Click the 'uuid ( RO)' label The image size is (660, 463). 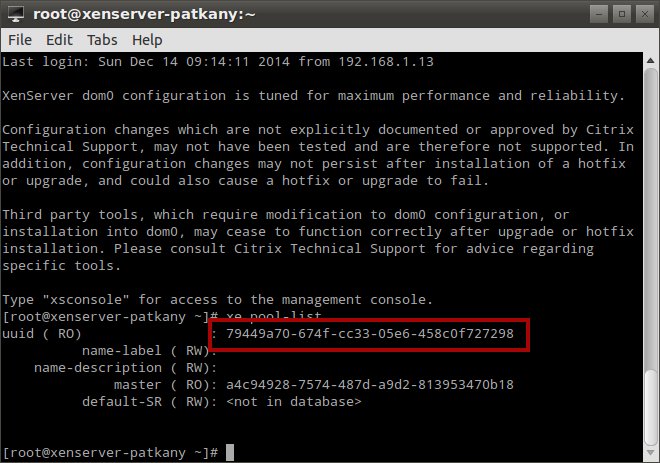click(x=42, y=334)
